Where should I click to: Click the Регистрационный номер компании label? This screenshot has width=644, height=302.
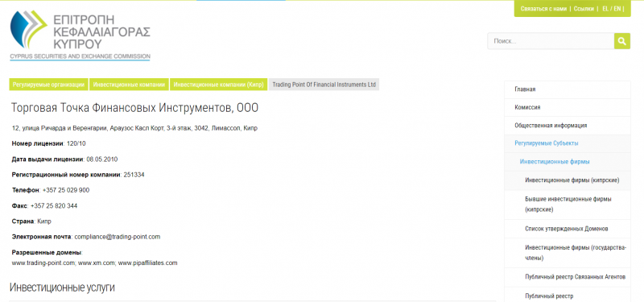66,175
